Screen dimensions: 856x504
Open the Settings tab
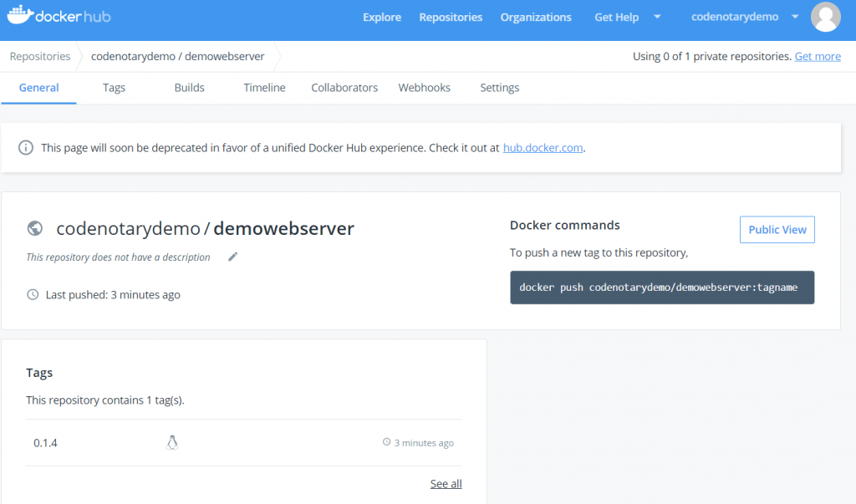(500, 88)
